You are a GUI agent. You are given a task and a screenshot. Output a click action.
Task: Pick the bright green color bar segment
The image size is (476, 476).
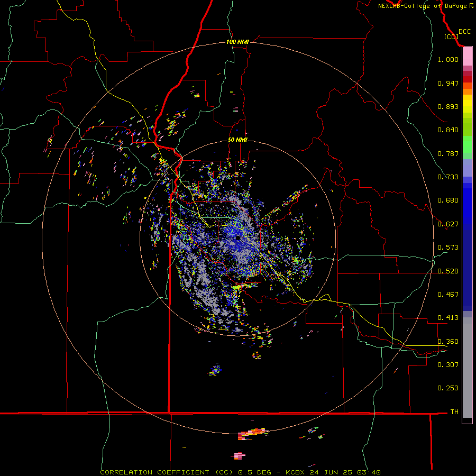(467, 144)
